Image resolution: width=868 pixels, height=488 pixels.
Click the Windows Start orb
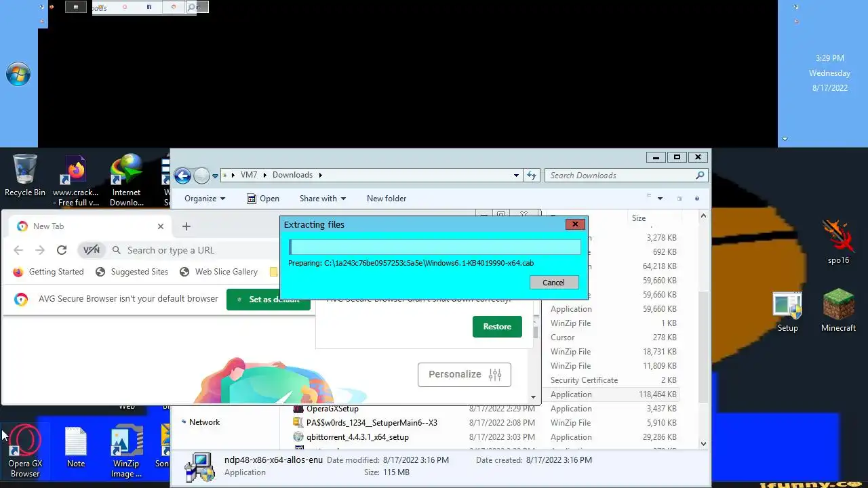pyautogui.click(x=18, y=74)
